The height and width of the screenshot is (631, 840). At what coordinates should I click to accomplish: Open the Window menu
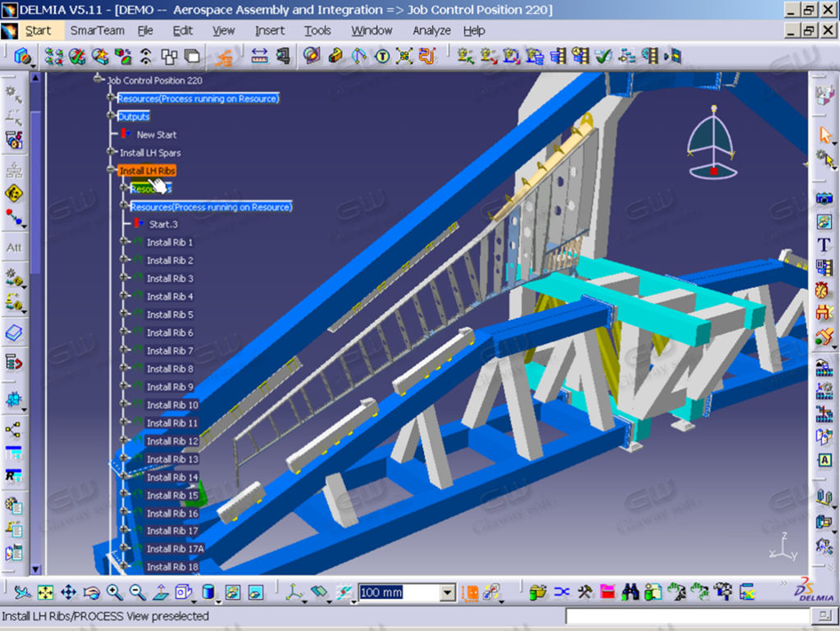pos(372,30)
